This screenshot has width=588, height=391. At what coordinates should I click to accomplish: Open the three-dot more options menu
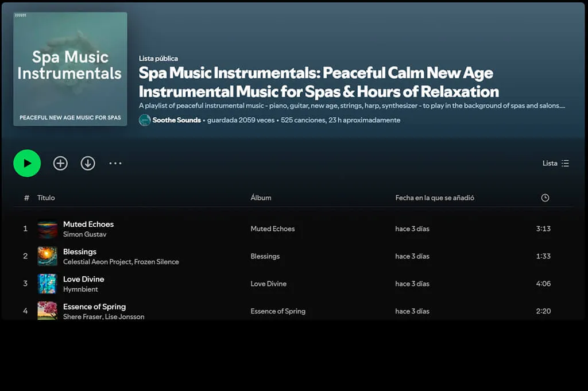pos(115,163)
